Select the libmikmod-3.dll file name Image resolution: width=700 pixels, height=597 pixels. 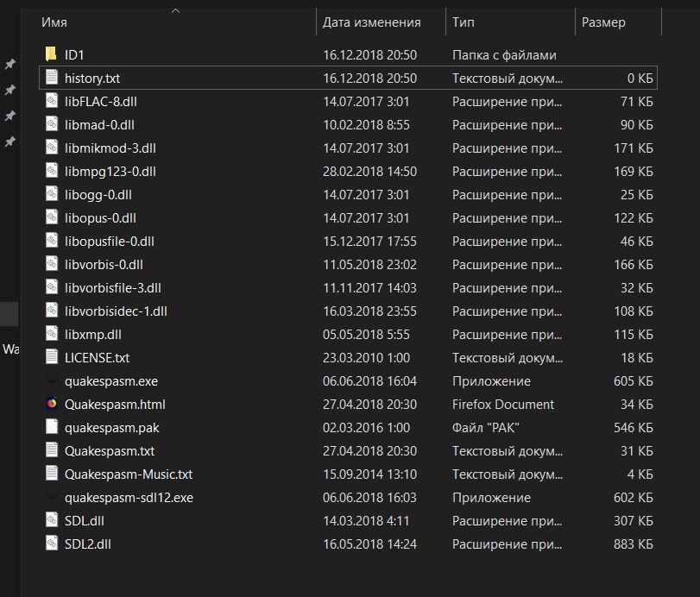(110, 148)
